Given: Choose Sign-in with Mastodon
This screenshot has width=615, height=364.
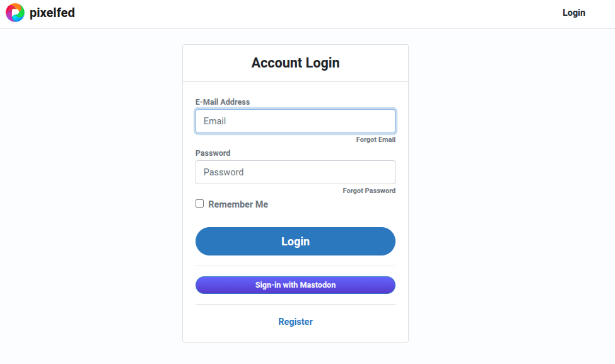Looking at the screenshot, I should point(295,285).
